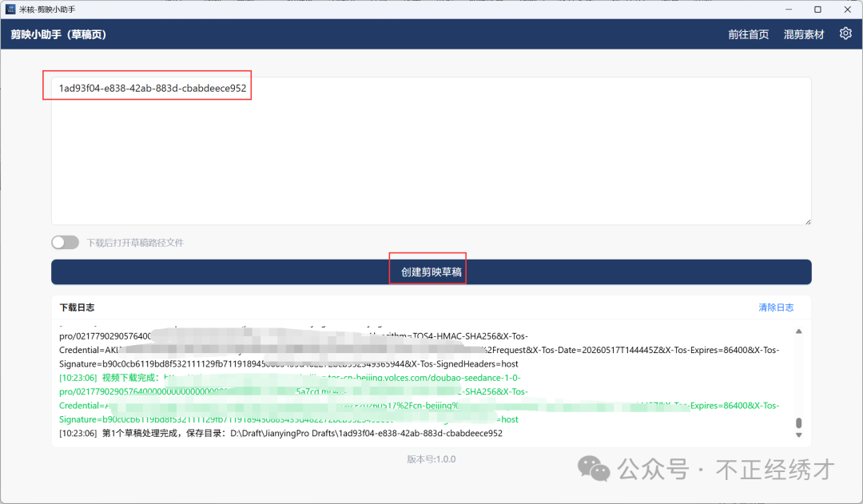Click the text area resize grip corner
This screenshot has width=863, height=504.
[807, 222]
